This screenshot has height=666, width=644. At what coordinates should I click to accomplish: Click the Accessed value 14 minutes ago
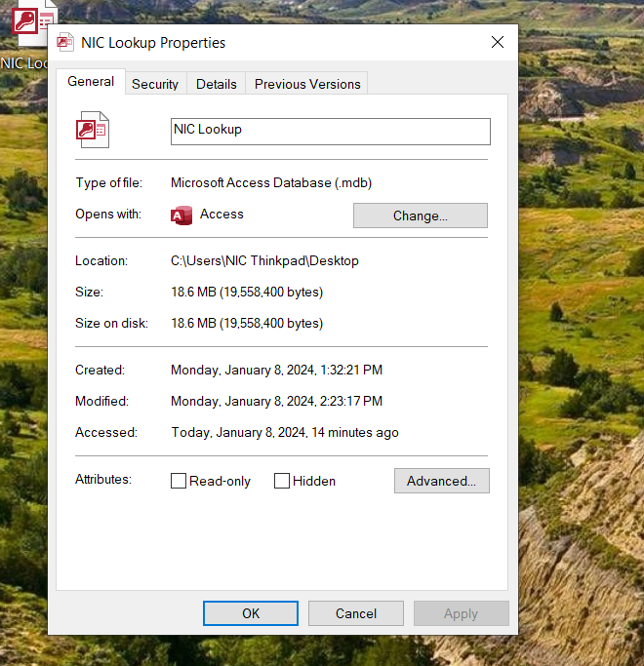click(x=285, y=432)
